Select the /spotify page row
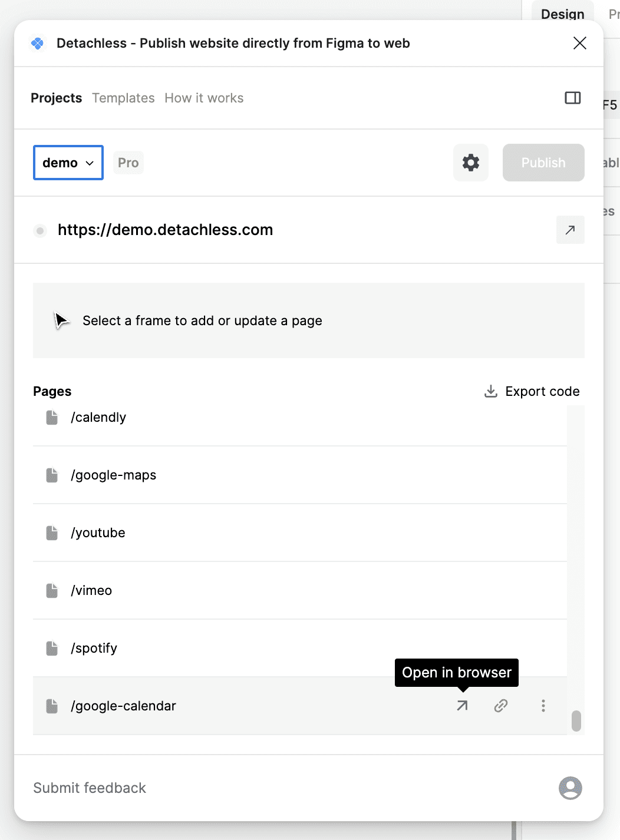The height and width of the screenshot is (840, 620). (x=300, y=649)
